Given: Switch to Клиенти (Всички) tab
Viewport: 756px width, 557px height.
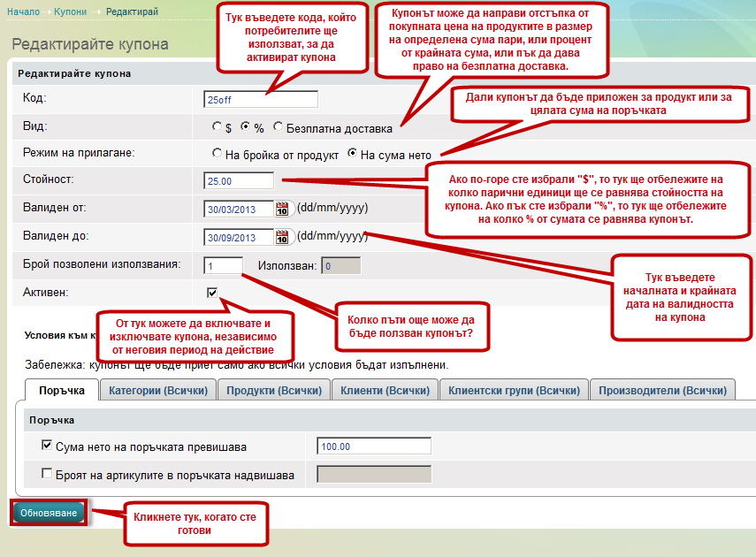Looking at the screenshot, I should click(x=384, y=390).
